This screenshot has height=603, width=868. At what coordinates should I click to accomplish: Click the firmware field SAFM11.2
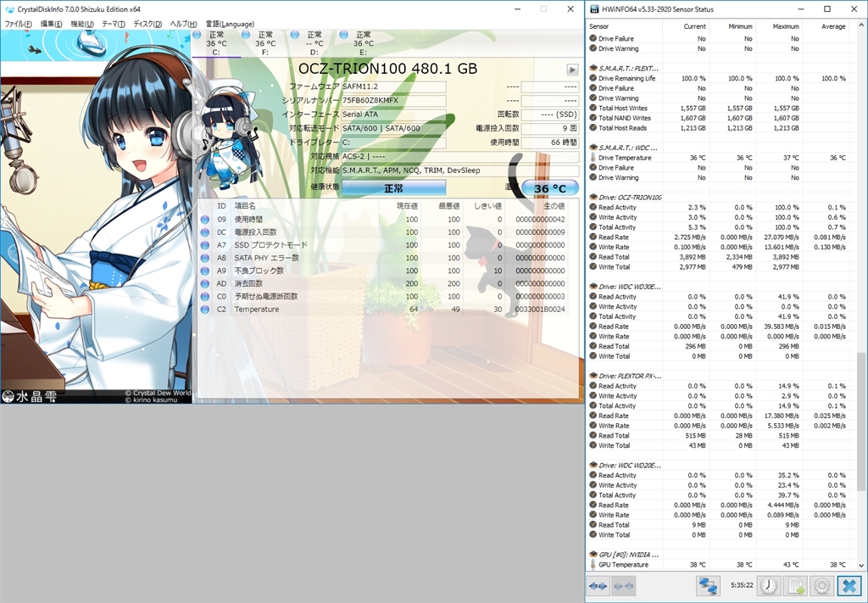point(393,87)
